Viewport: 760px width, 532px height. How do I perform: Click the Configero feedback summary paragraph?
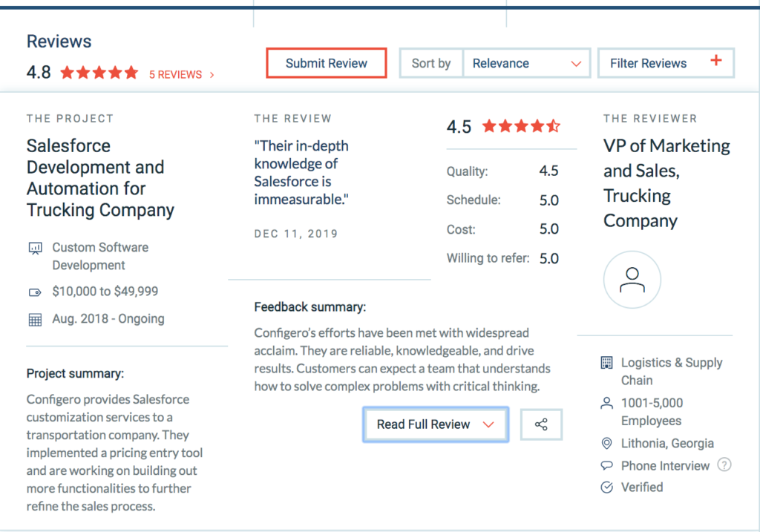[402, 360]
